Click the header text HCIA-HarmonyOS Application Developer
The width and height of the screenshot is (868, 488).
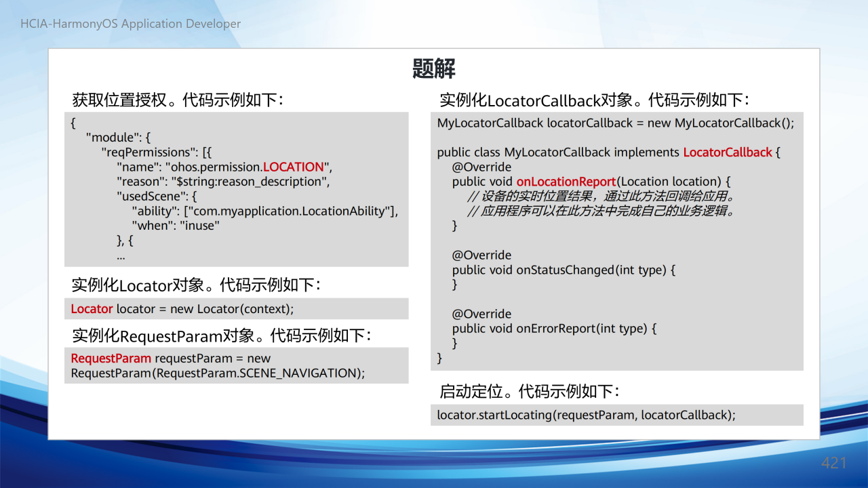pos(131,24)
